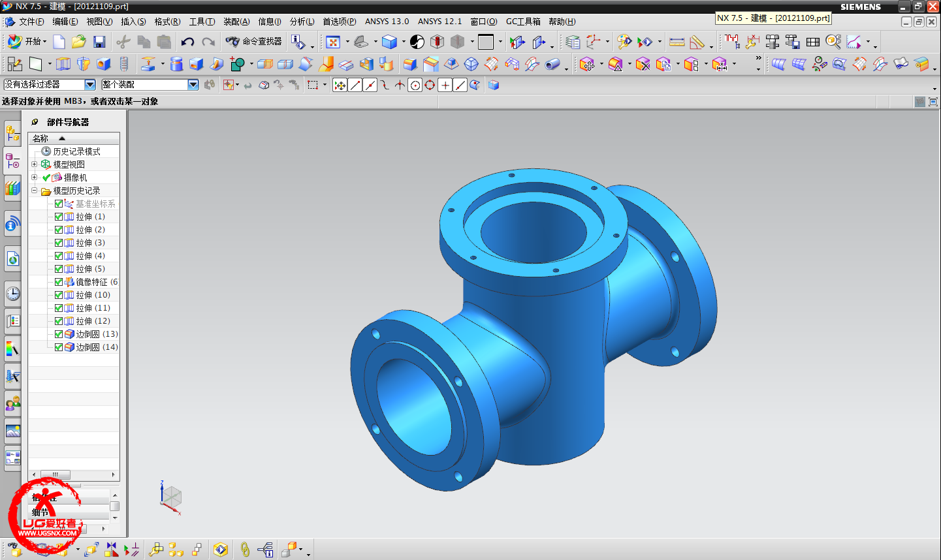Click the navigator scroll right arrow
Image resolution: width=941 pixels, height=560 pixels.
[114, 474]
